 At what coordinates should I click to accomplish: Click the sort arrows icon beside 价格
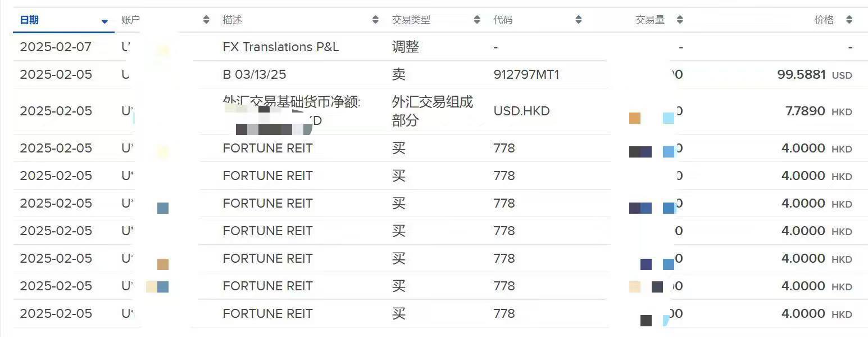[849, 20]
